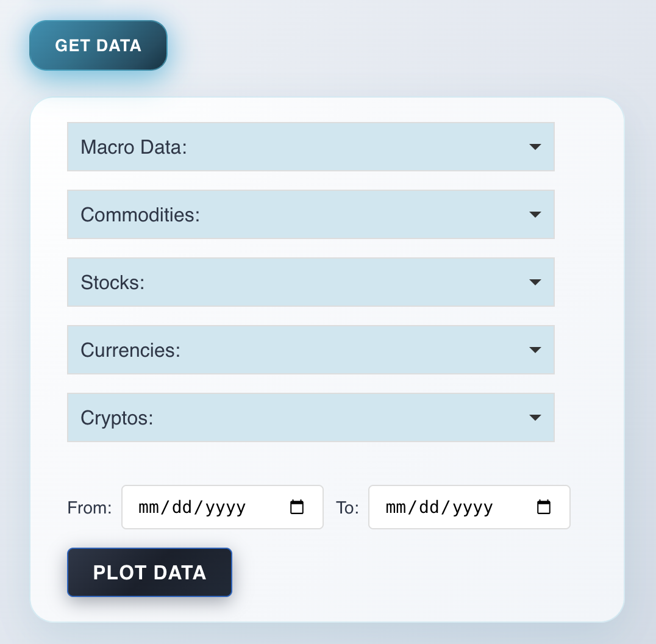656x644 pixels.
Task: Open the Macro Data dropdown
Action: [x=310, y=147]
